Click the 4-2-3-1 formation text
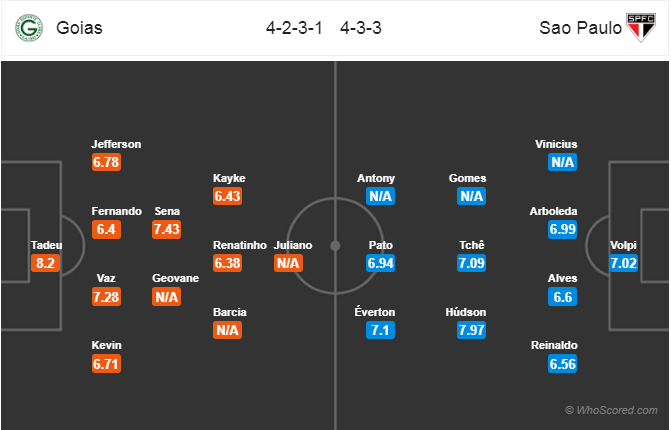Viewport: 671px width, 430px height. 294,28
